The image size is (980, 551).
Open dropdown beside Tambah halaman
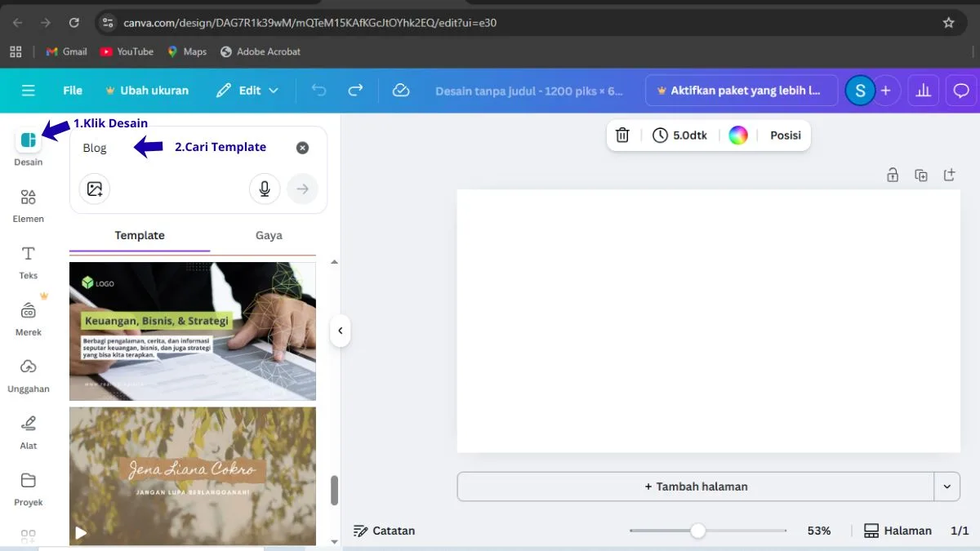pos(947,487)
